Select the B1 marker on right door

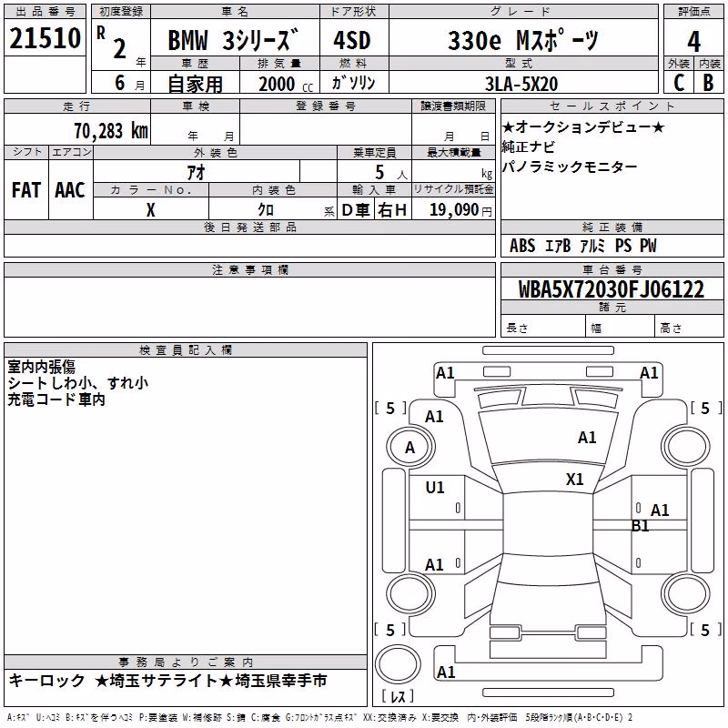click(641, 526)
